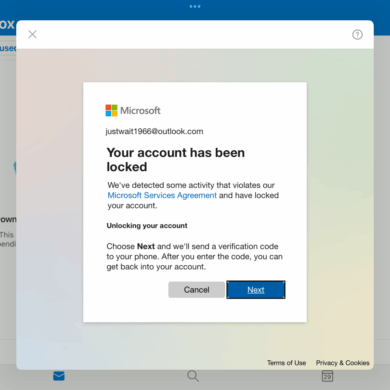Click the 'Unlocking your account' subheading
Image resolution: width=390 pixels, height=390 pixels.
tap(147, 226)
